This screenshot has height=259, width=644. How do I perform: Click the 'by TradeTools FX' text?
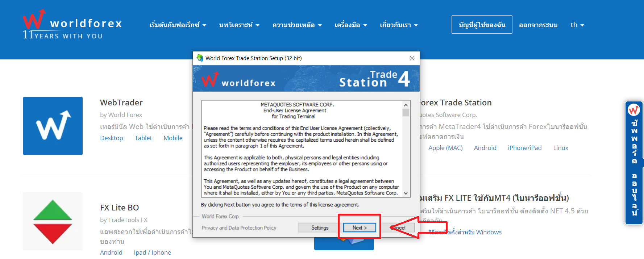tap(124, 220)
